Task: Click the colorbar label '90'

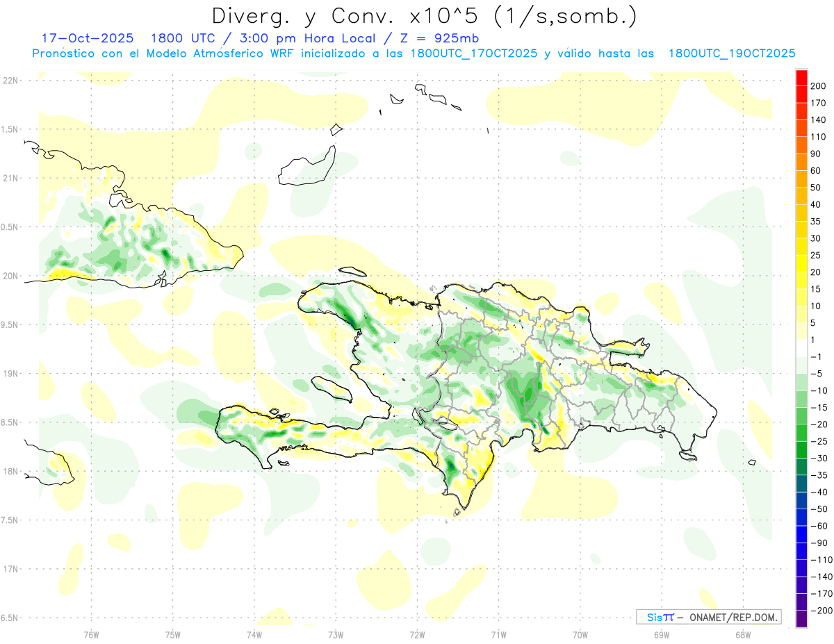Action: pos(817,154)
